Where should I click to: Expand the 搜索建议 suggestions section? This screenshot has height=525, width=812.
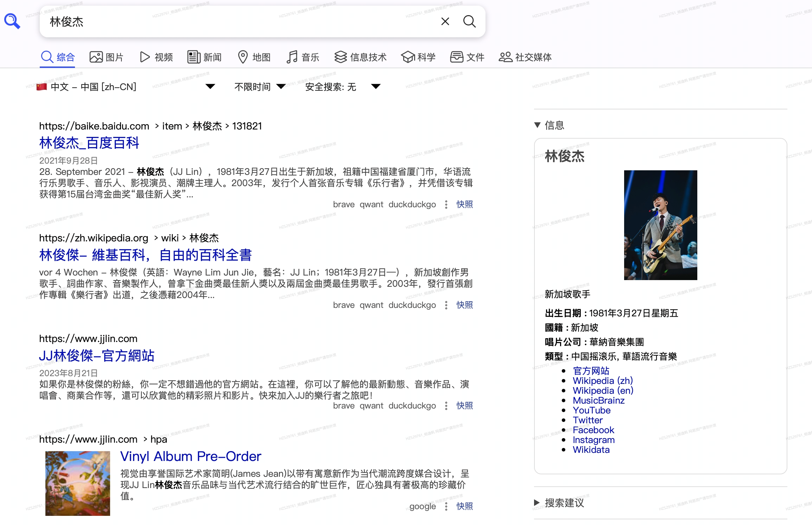(x=559, y=503)
